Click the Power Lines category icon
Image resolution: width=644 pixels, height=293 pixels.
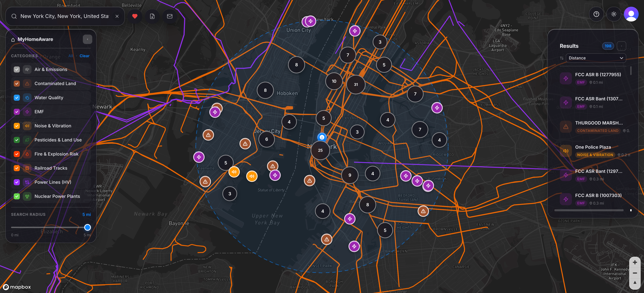pos(27,182)
